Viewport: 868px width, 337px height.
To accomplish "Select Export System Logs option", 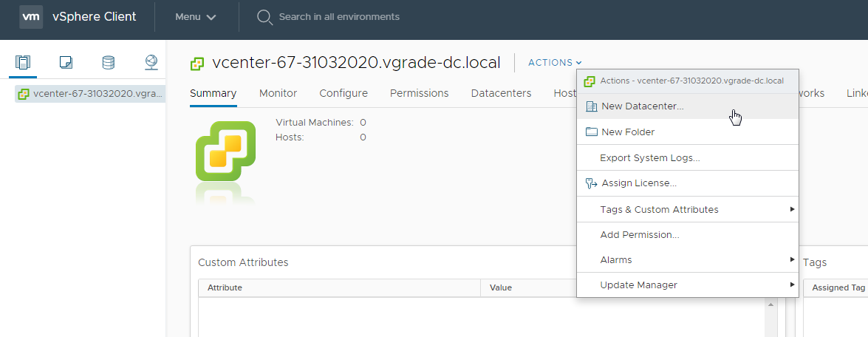I will pos(649,158).
